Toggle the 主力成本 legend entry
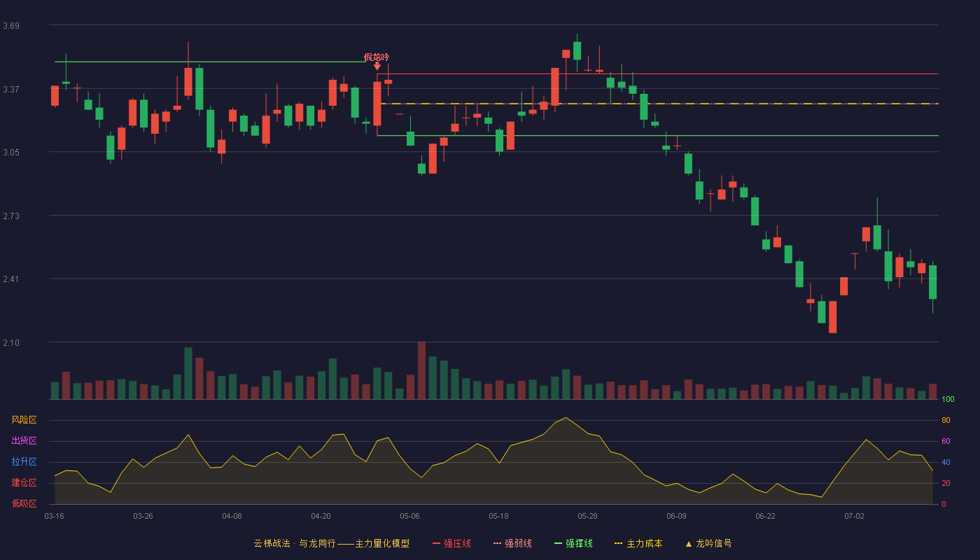Viewport: 980px width, 560px height. coord(638,543)
